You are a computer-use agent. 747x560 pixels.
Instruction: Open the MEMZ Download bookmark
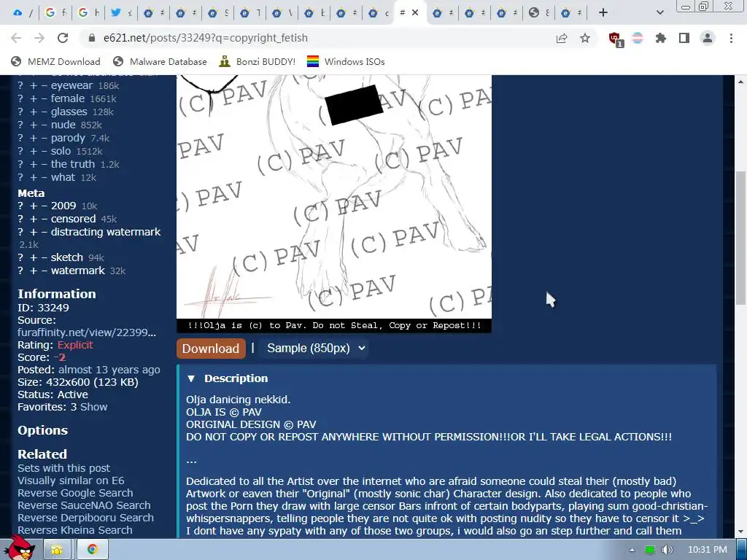pos(55,62)
